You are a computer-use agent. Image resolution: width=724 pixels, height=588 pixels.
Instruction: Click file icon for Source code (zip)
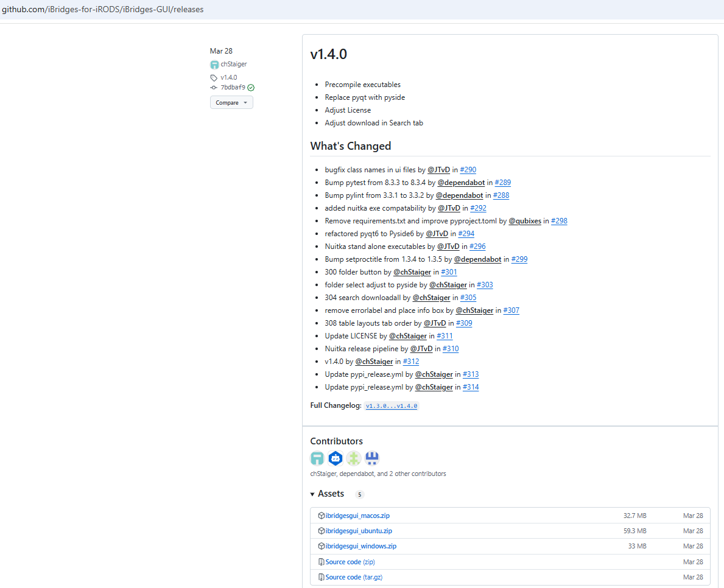pyautogui.click(x=322, y=562)
